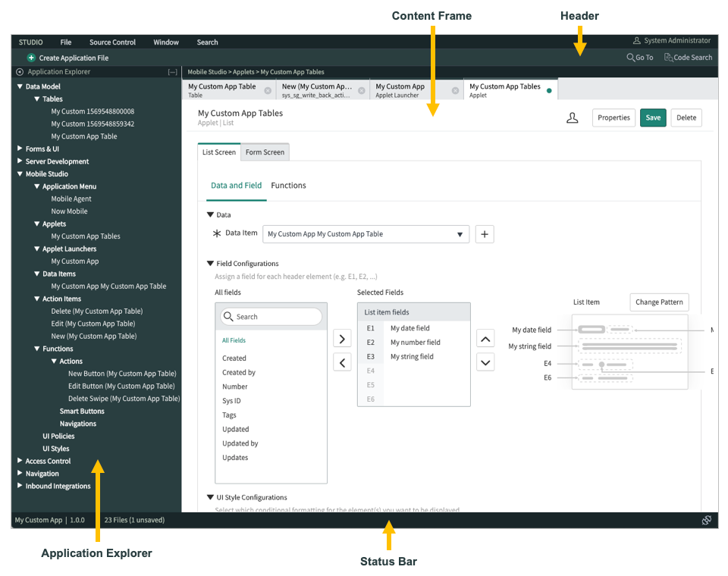Click the Change Pattern button
728x576 pixels.
pyautogui.click(x=659, y=302)
